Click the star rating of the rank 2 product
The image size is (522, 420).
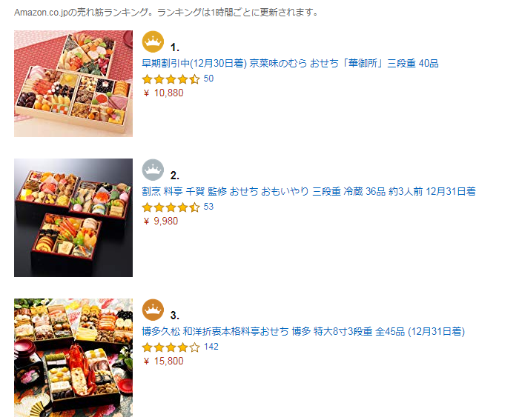point(171,207)
